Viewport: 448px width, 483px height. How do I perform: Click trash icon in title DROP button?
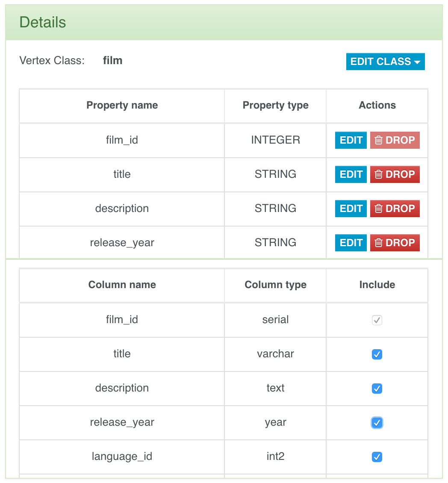378,174
